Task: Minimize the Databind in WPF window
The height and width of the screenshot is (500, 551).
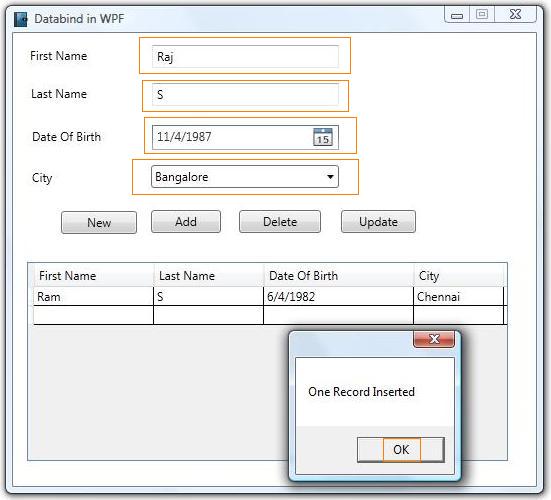Action: click(x=456, y=15)
